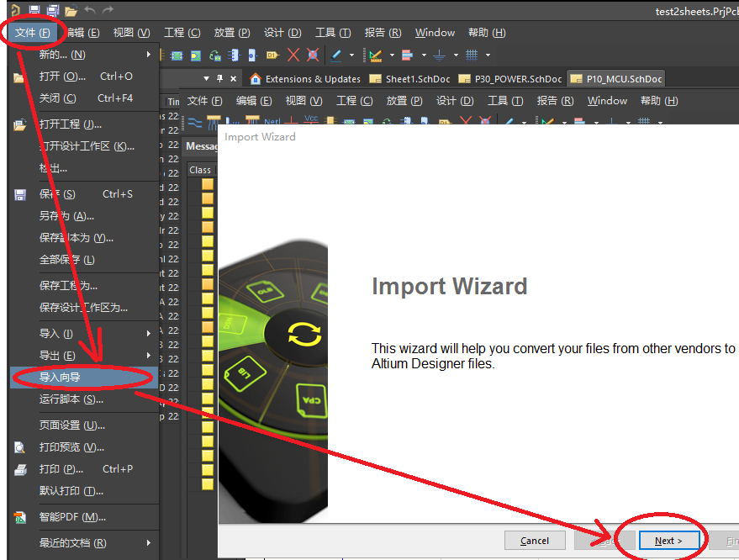
Task: Click the Cancel button in Import Wizard
Action: pyautogui.click(x=535, y=541)
